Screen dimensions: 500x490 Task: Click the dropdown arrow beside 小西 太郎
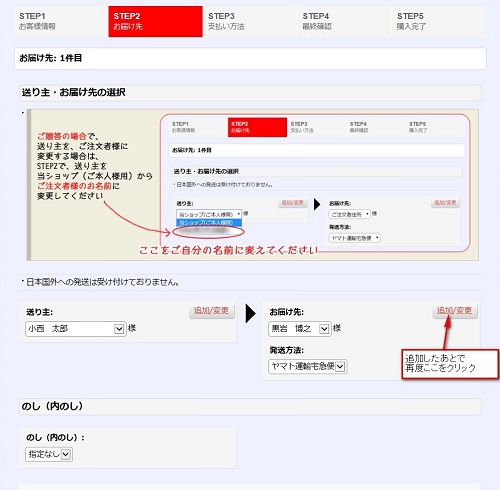point(119,329)
